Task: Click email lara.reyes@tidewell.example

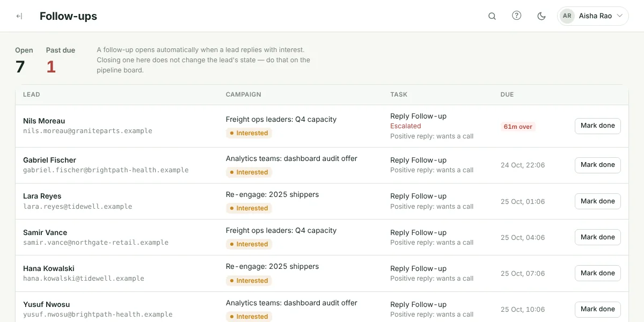Action: coord(77,207)
